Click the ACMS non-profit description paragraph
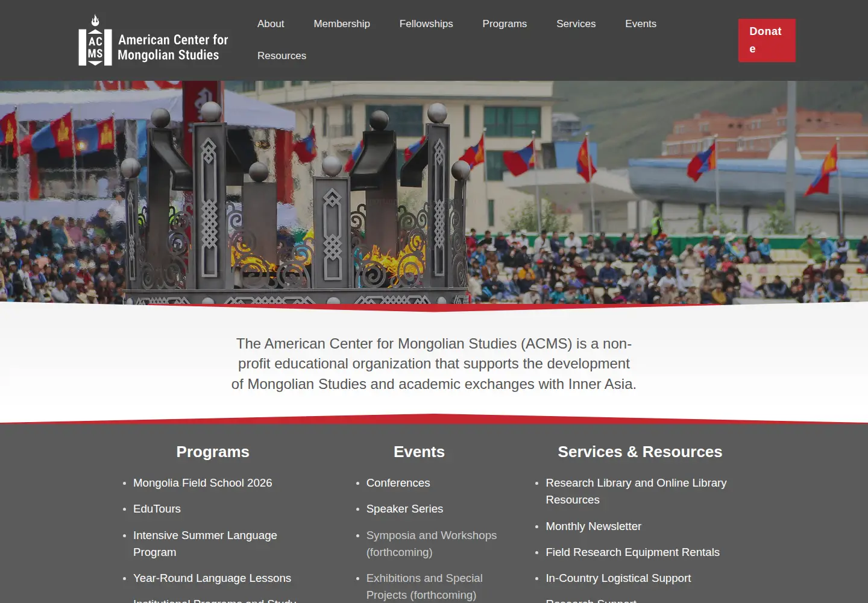The image size is (868, 603). tap(434, 364)
